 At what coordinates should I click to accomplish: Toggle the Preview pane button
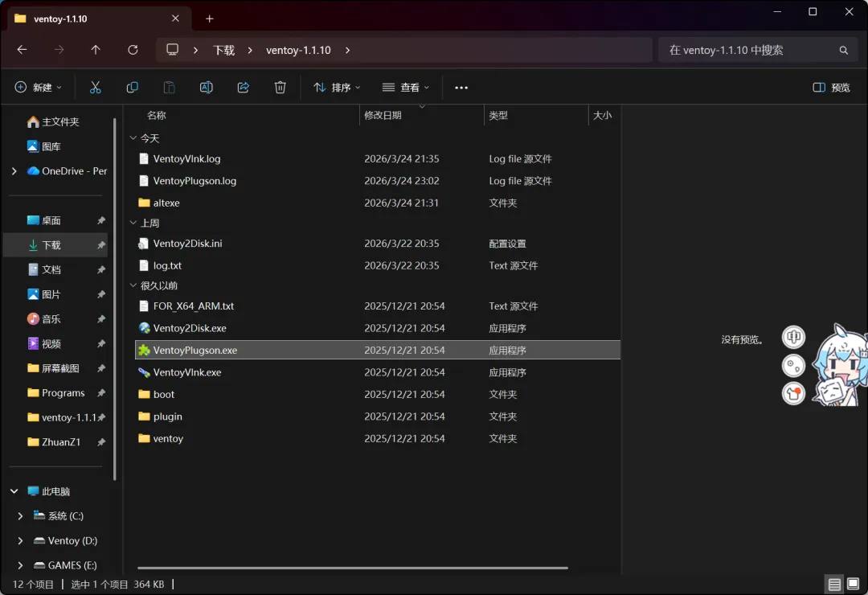[832, 88]
